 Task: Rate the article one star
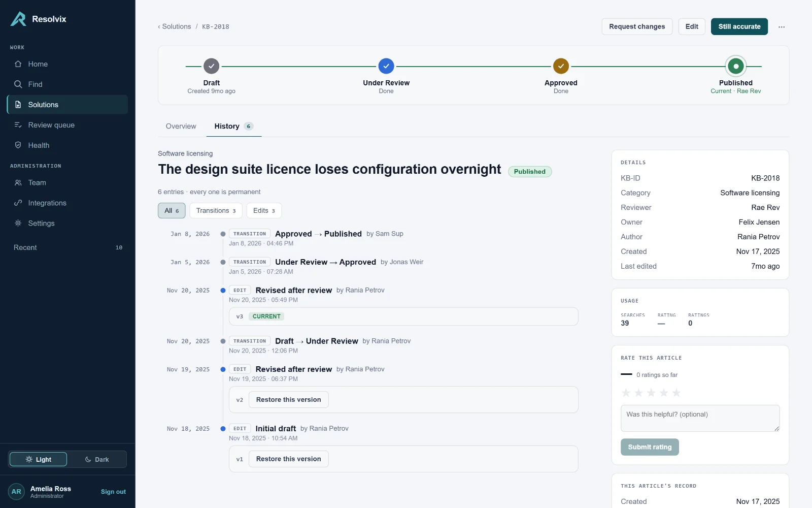(626, 393)
